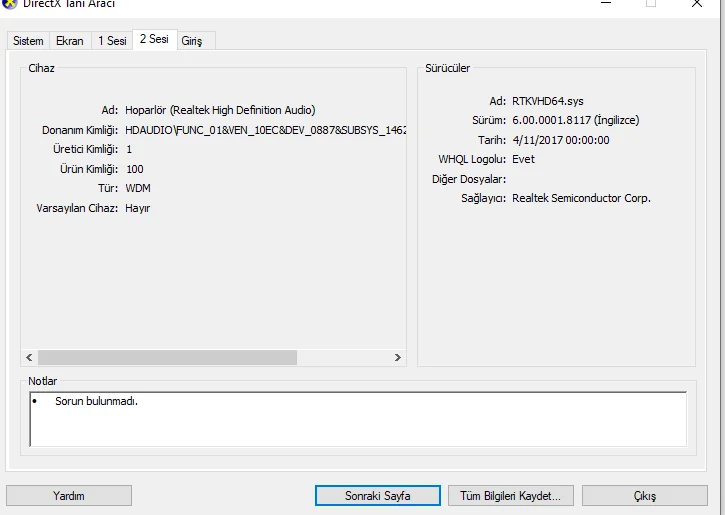725x515 pixels.
Task: Click the Sonraki Sayfa button
Action: coord(378,496)
